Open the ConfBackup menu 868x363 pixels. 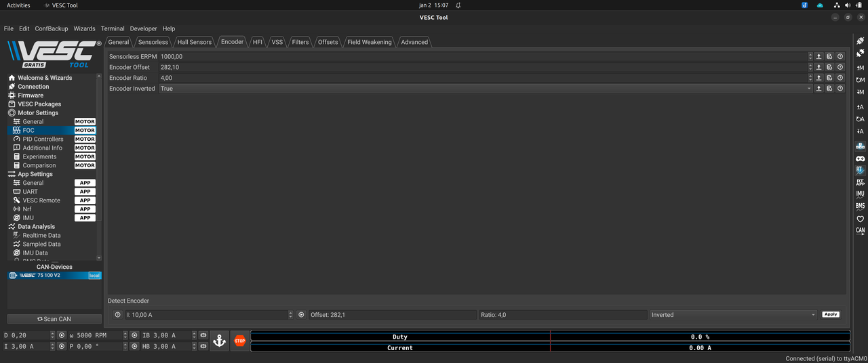pos(52,28)
